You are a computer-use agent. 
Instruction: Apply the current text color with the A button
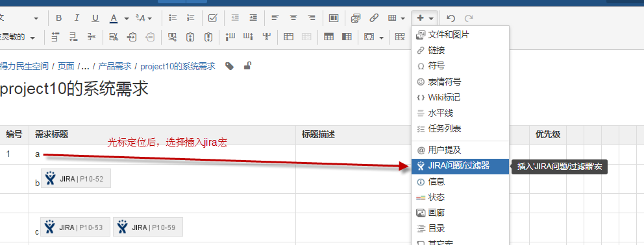click(x=114, y=18)
